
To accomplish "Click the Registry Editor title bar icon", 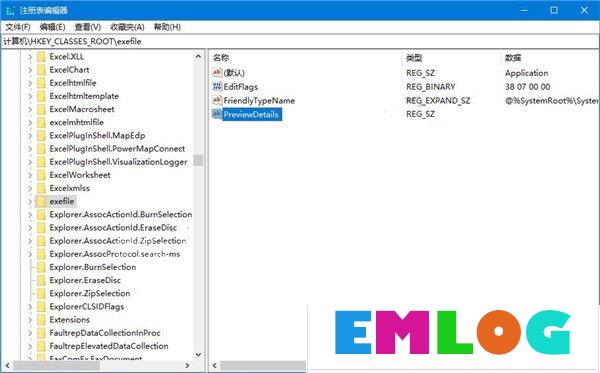I will [x=10, y=10].
